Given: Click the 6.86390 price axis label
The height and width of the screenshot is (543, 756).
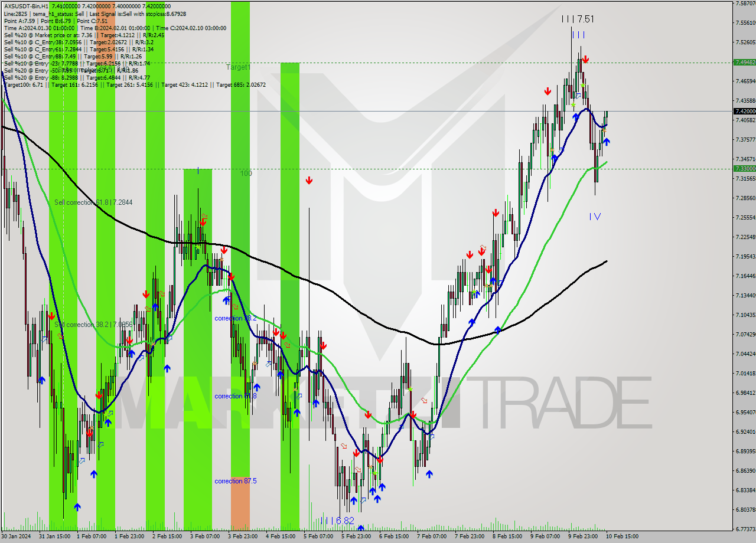Looking at the screenshot, I should coord(746,470).
